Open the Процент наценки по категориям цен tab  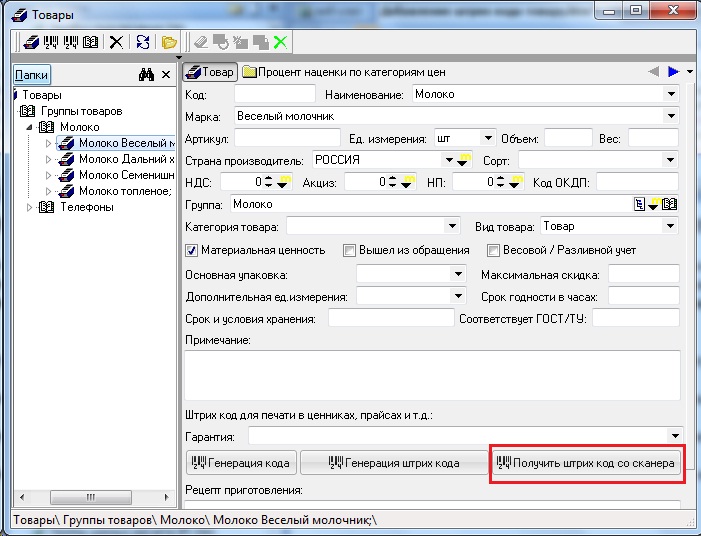pyautogui.click(x=344, y=72)
